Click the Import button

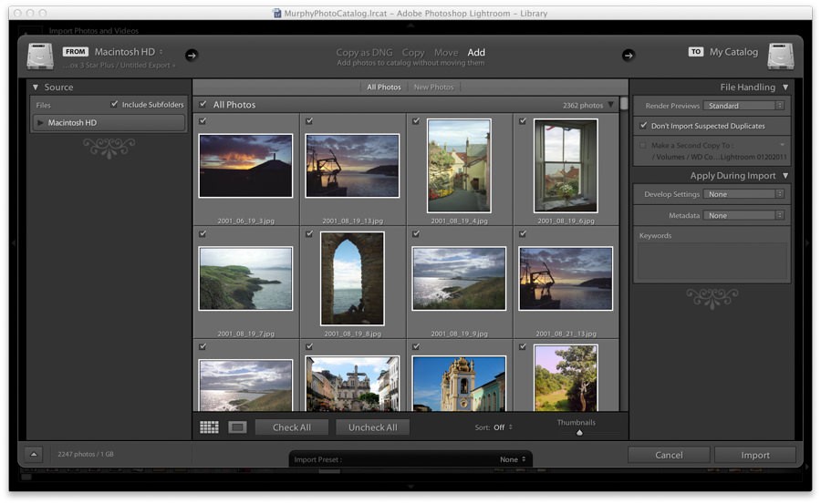[x=754, y=455]
